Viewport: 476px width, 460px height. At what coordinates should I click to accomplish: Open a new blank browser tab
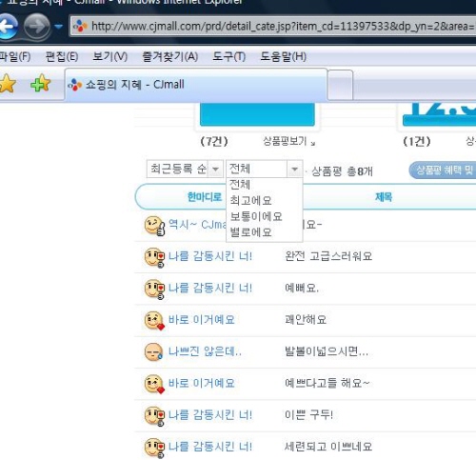coord(340,85)
